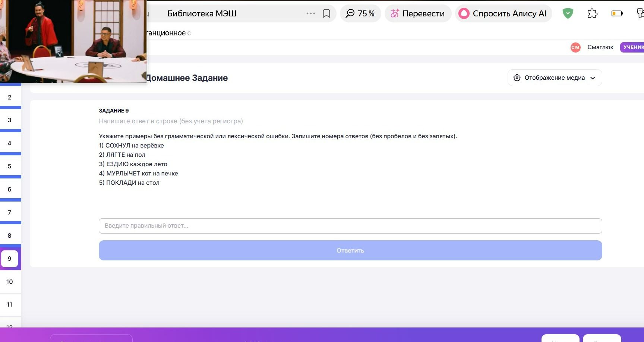Select task 5 in the sidebar
Viewport: 644px width, 342px height.
pyautogui.click(x=10, y=166)
